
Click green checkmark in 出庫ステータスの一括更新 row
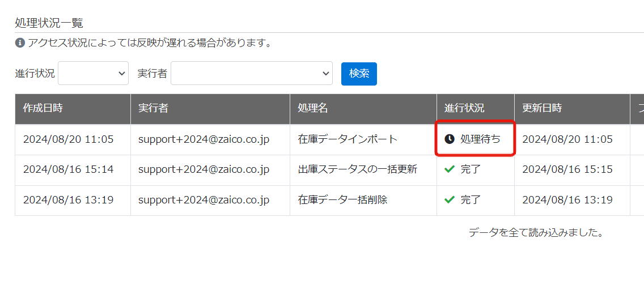[x=450, y=169]
